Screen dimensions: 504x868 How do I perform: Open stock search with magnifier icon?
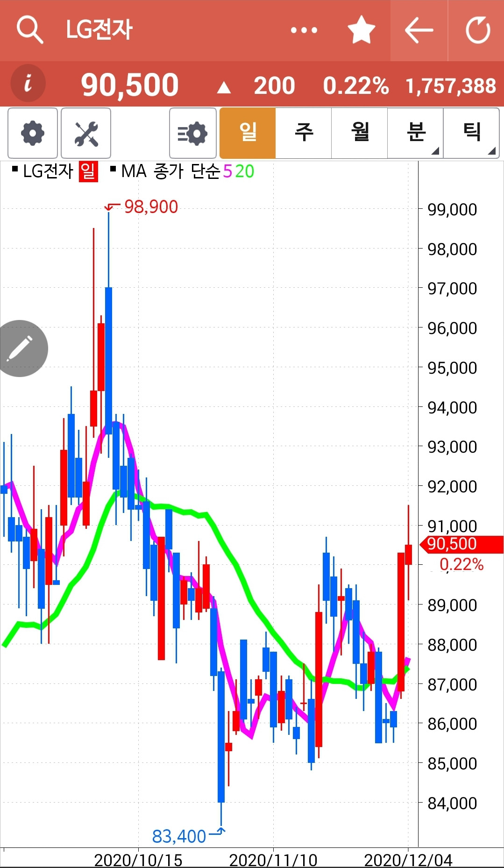pyautogui.click(x=30, y=30)
